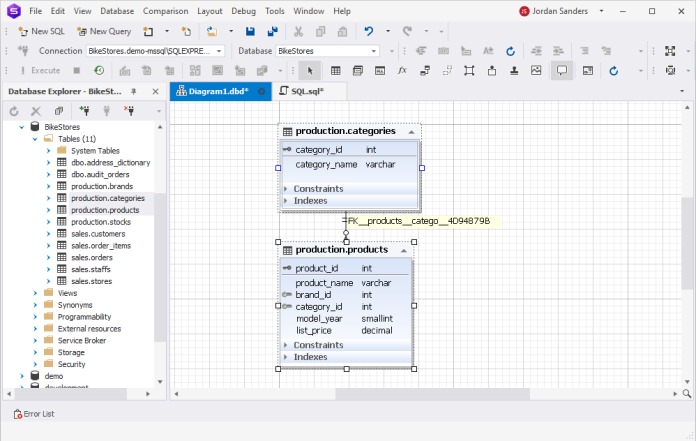
Task: Click the fx function tool icon
Action: coord(402,70)
